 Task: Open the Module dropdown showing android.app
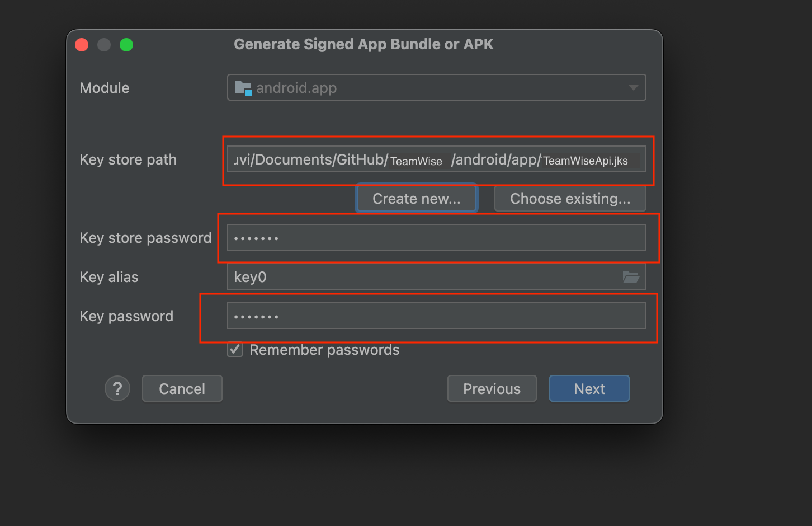436,87
